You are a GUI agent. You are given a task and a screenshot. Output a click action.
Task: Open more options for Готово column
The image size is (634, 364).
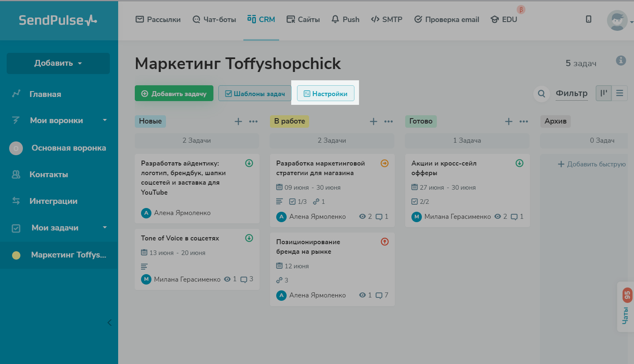(524, 121)
